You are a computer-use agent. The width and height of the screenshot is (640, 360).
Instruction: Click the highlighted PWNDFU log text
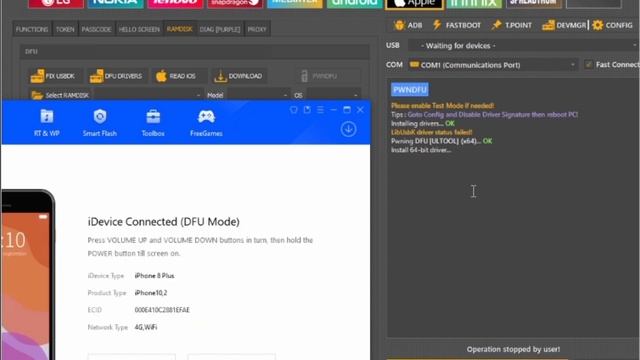(410, 89)
